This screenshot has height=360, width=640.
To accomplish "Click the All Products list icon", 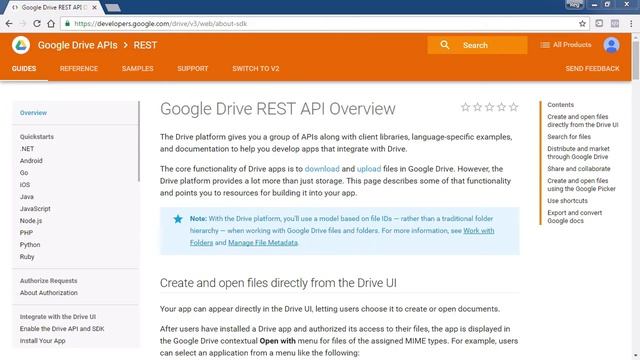I will coord(545,45).
